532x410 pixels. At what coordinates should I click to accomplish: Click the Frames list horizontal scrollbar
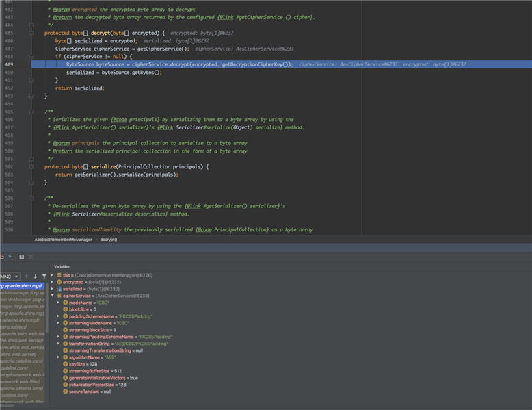coord(8,405)
